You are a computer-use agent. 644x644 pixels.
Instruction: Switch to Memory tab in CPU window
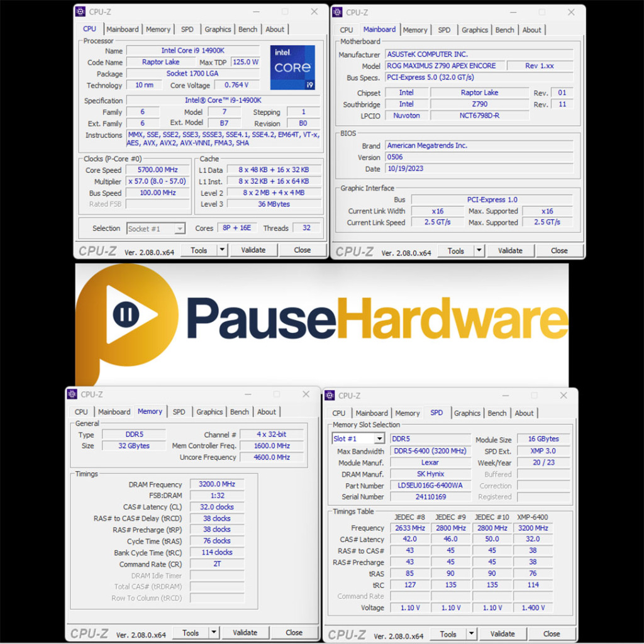point(158,29)
